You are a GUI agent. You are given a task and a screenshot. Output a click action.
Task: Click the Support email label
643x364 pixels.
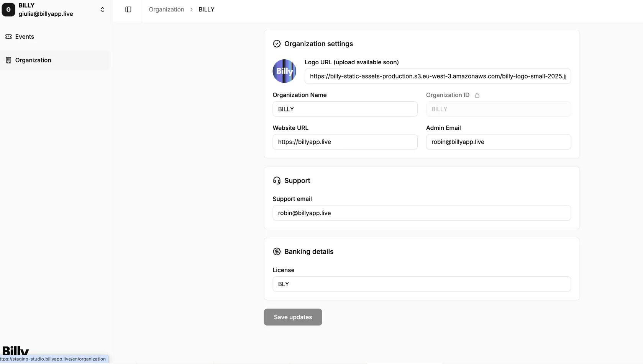(292, 199)
